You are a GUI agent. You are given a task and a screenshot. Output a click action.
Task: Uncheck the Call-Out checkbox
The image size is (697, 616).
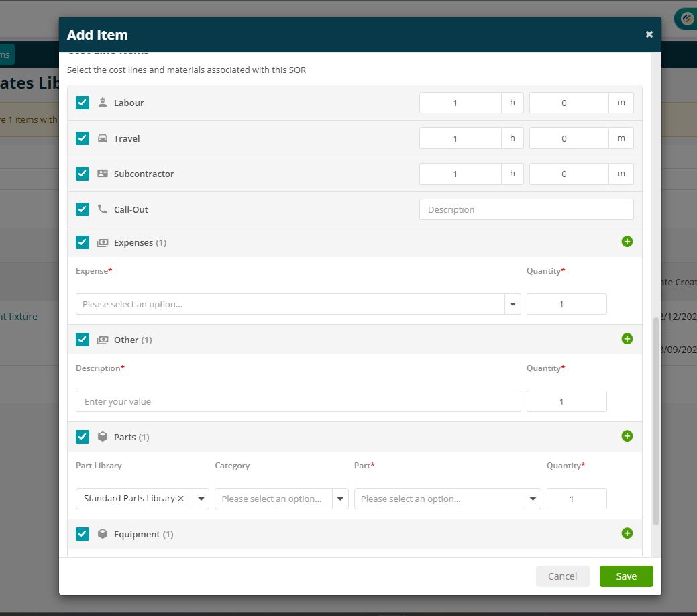(83, 209)
